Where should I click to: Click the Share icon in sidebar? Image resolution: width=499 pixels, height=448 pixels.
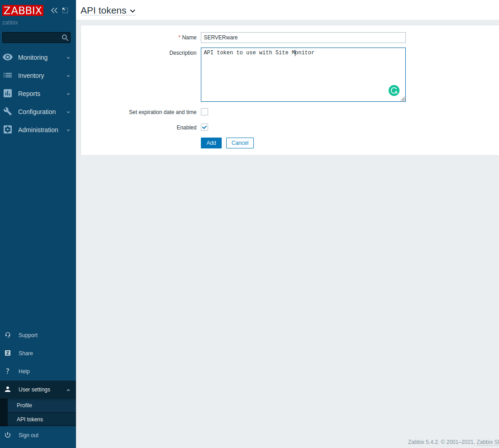pos(7,353)
